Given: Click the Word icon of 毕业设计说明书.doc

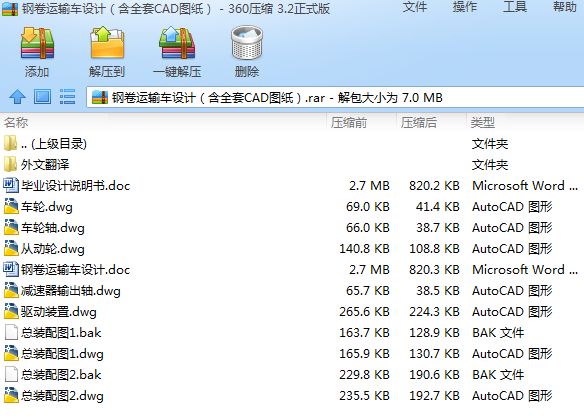Looking at the screenshot, I should pos(11,185).
